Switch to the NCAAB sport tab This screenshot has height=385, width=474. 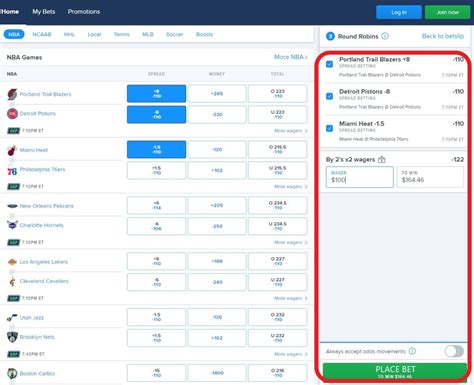tap(42, 34)
